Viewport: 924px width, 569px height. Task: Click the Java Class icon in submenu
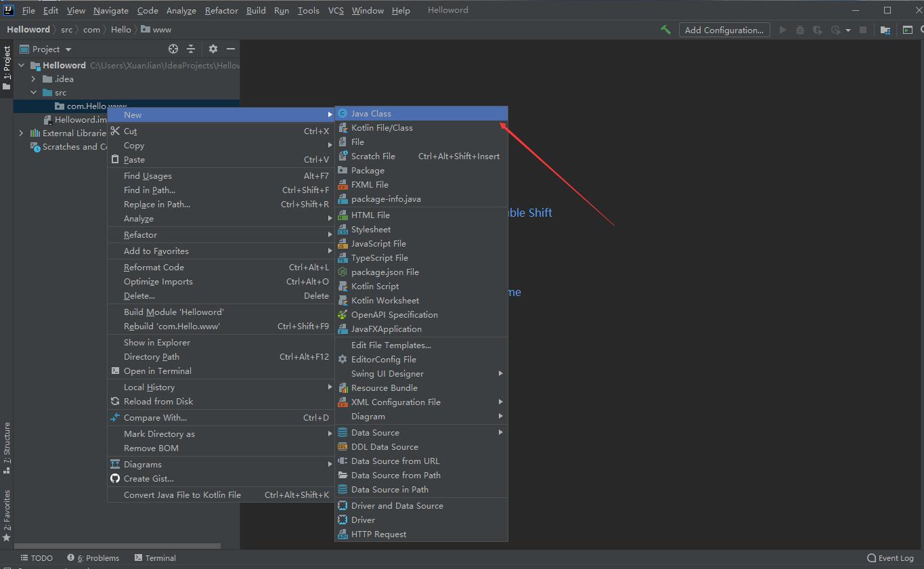click(x=343, y=114)
